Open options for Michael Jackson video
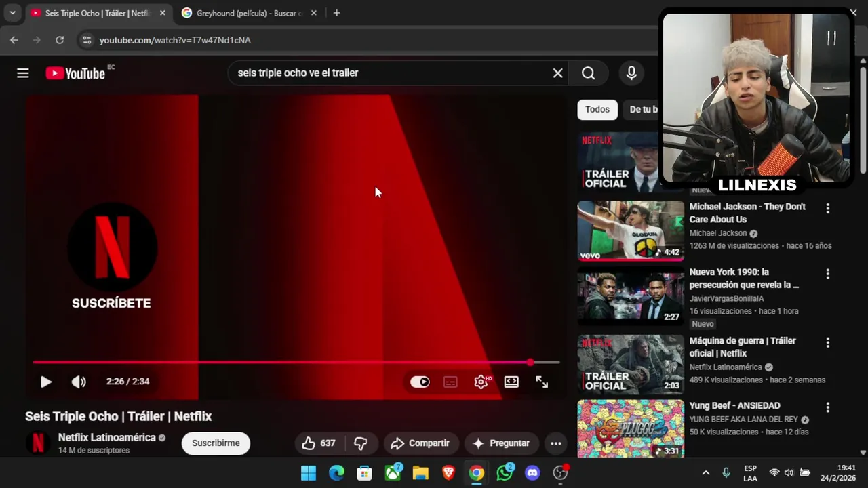868x488 pixels. (x=827, y=209)
